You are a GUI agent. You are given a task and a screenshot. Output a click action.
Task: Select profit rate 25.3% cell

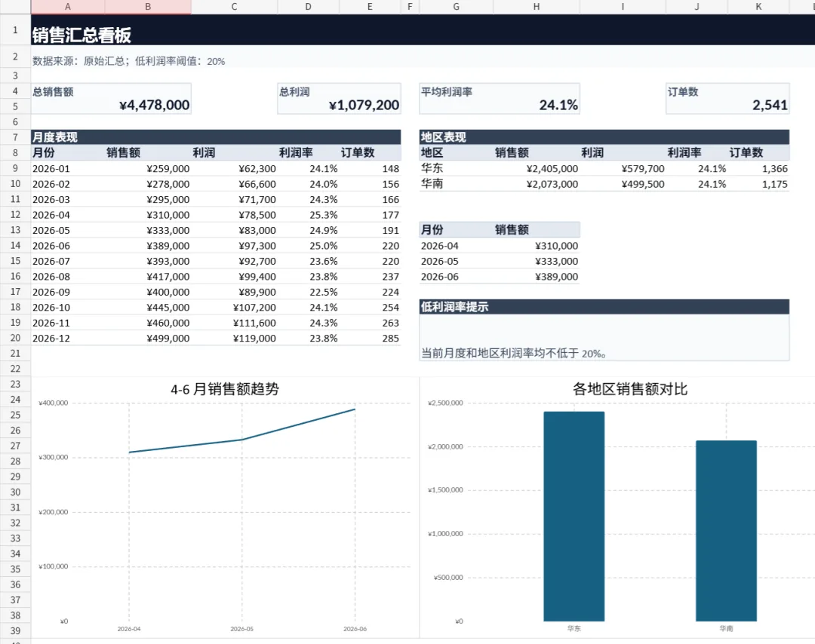click(308, 215)
